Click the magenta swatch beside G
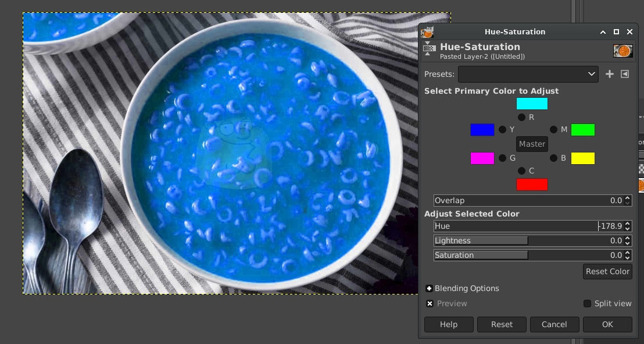Image resolution: width=644 pixels, height=344 pixels. click(x=482, y=158)
